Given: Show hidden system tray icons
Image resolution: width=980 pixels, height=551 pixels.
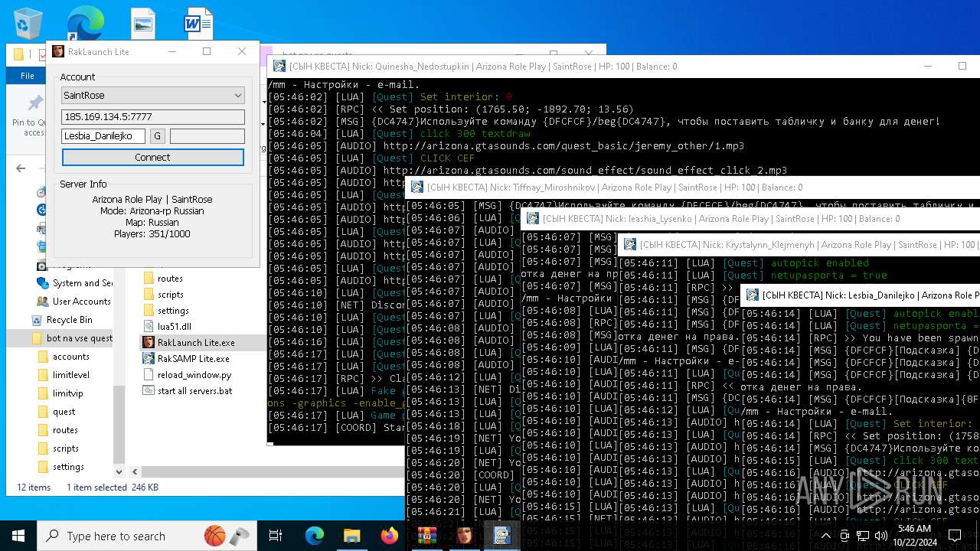Looking at the screenshot, I should 826,536.
